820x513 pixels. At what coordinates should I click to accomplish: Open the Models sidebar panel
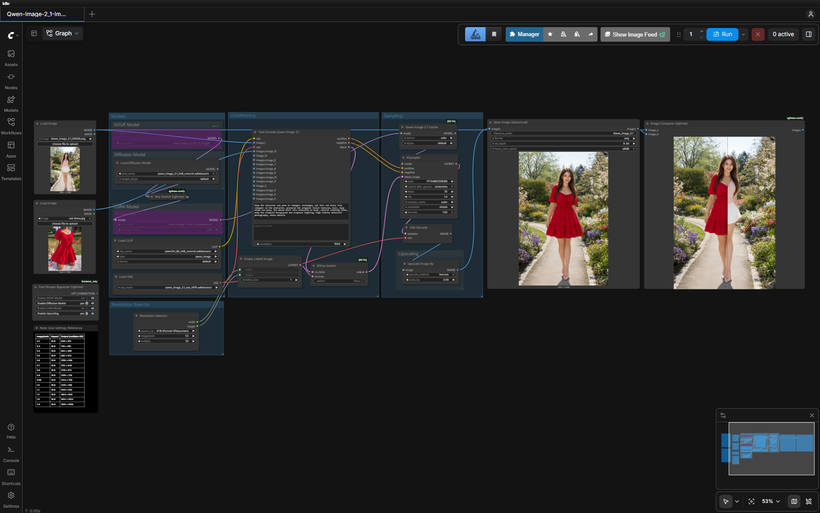(11, 103)
